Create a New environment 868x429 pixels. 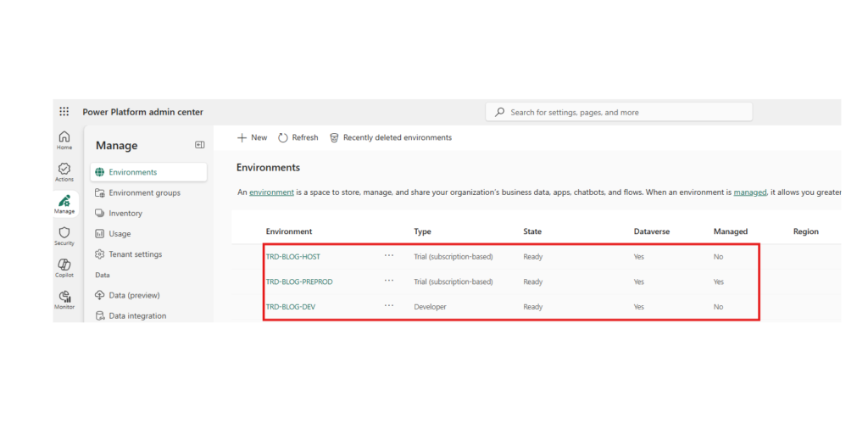point(252,137)
